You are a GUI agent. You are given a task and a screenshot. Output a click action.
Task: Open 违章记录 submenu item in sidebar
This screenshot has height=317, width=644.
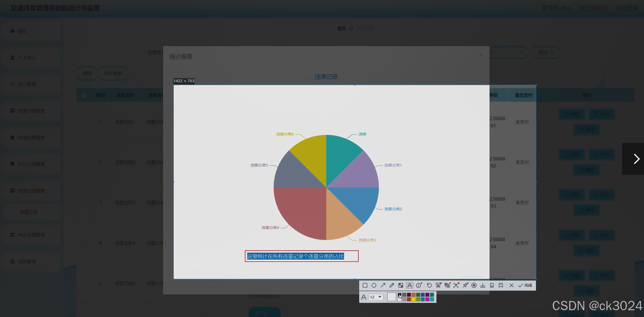(29, 212)
